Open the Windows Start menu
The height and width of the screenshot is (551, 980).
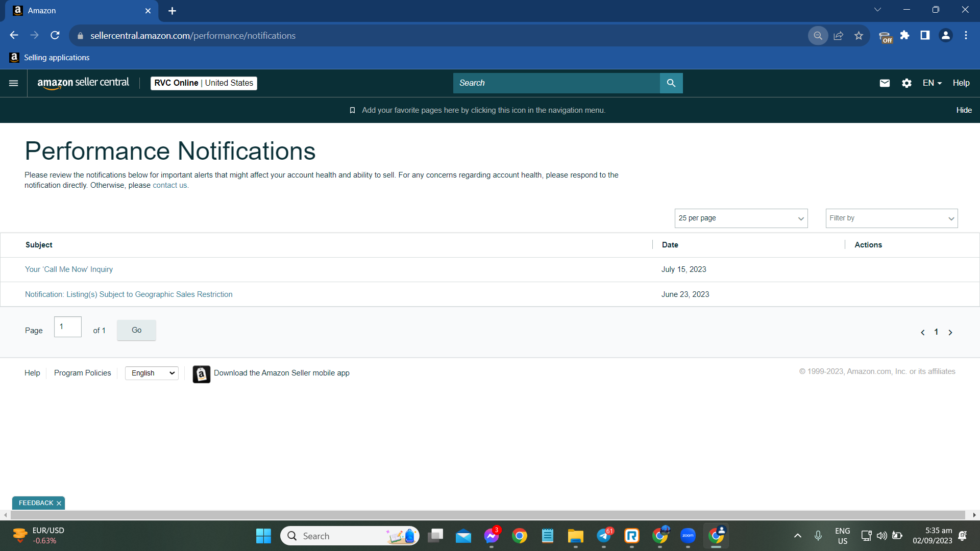263,536
